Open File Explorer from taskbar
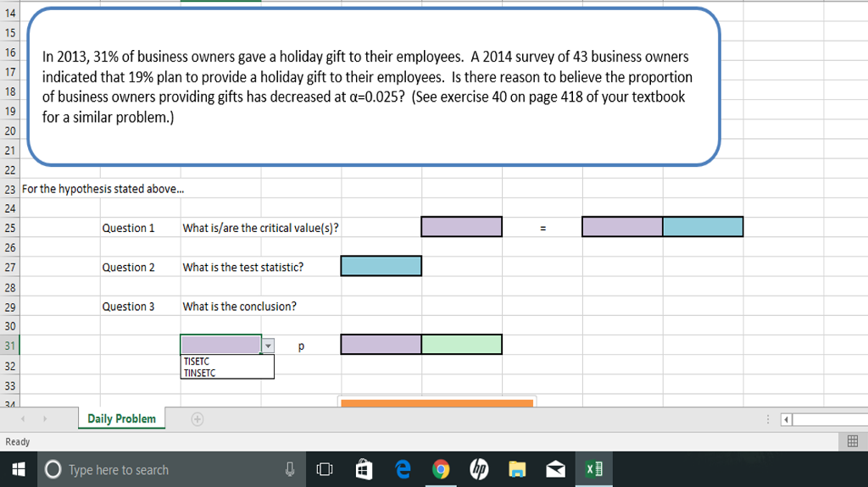 517,470
